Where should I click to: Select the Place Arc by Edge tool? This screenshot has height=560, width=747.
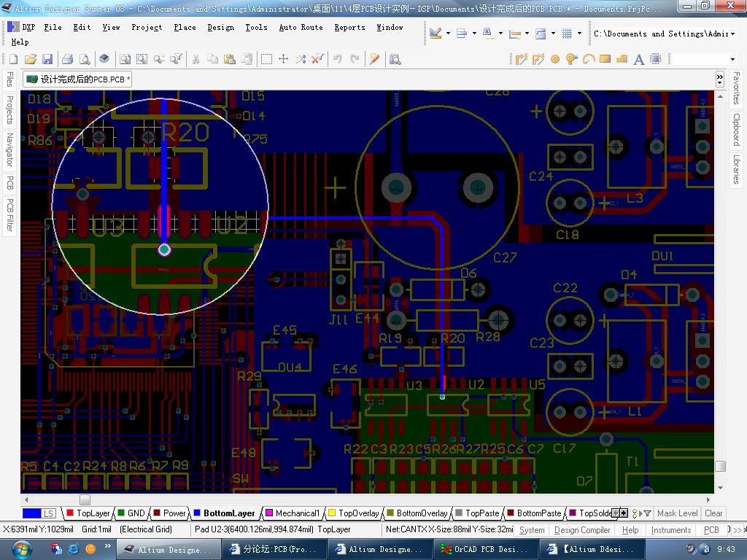(x=589, y=59)
